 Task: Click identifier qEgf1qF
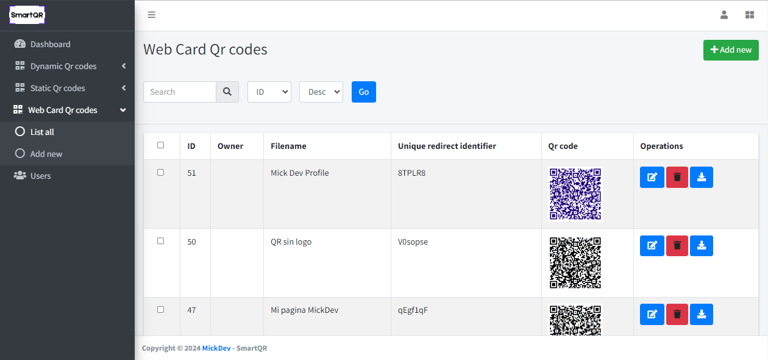click(x=413, y=310)
